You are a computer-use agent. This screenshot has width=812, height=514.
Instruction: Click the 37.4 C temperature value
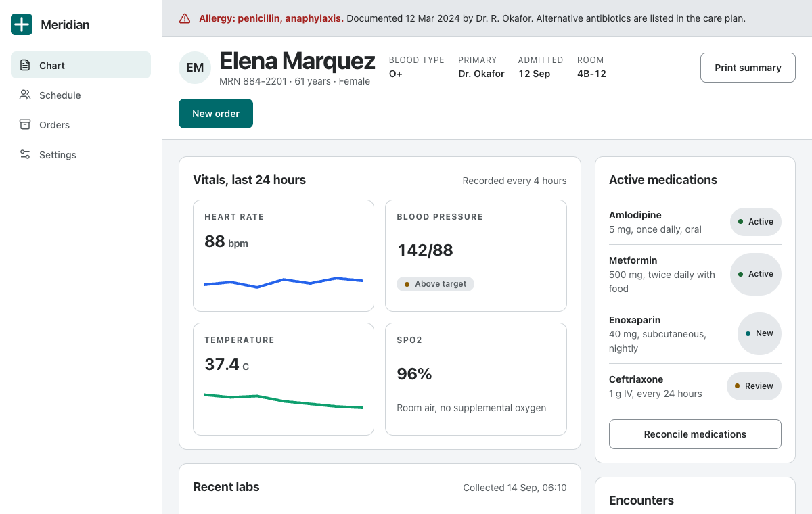coord(227,365)
